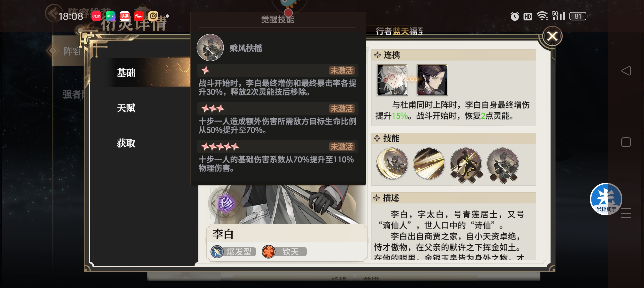Switch to the 天赋 tab
Image resolution: width=644 pixels, height=288 pixels.
pyautogui.click(x=126, y=108)
